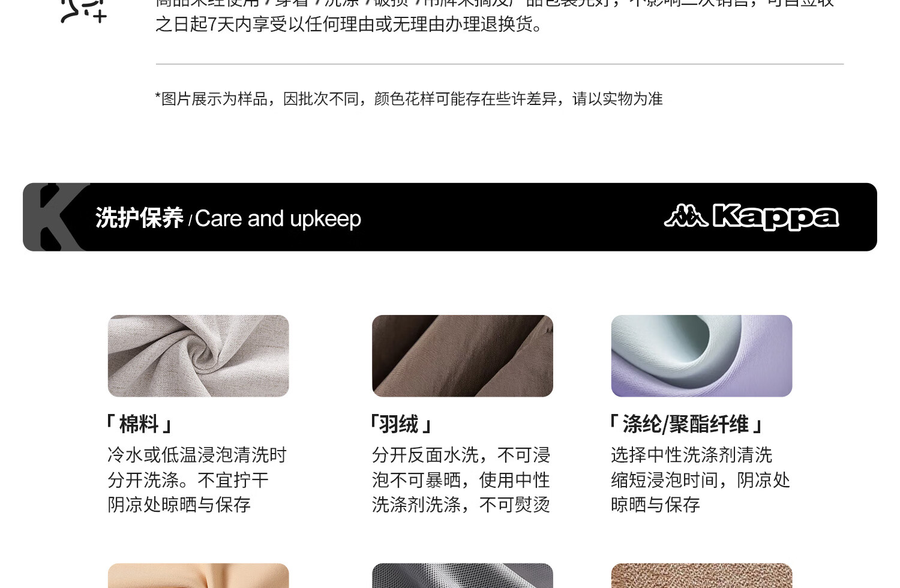Image resolution: width=900 pixels, height=588 pixels.
Task: Select the 羽绒 heading
Action: 401,424
